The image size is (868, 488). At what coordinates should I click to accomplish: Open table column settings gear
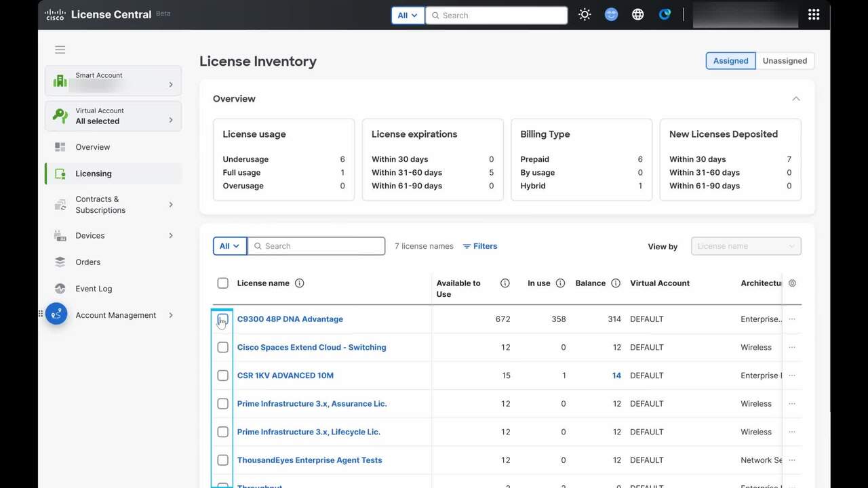pyautogui.click(x=792, y=283)
